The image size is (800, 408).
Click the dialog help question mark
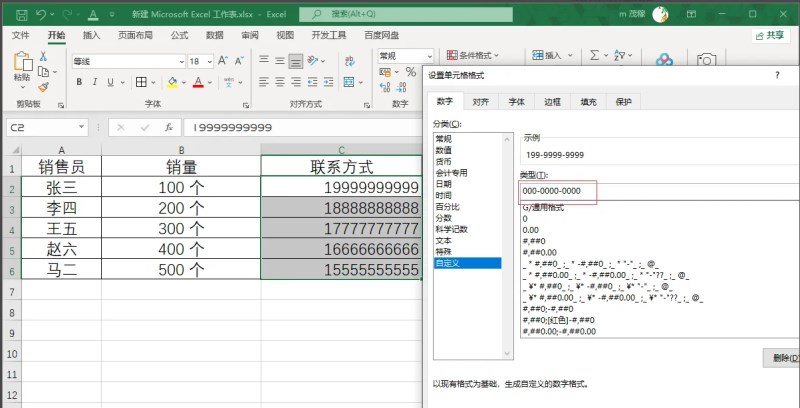tap(777, 75)
